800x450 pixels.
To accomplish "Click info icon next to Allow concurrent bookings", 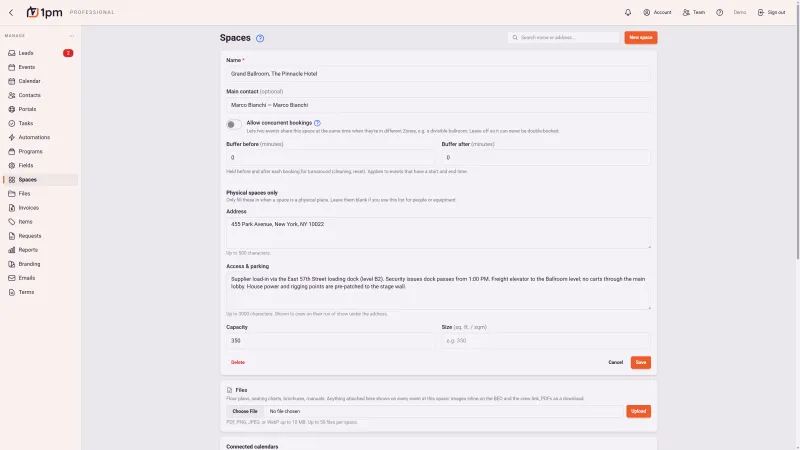I will pos(317,123).
